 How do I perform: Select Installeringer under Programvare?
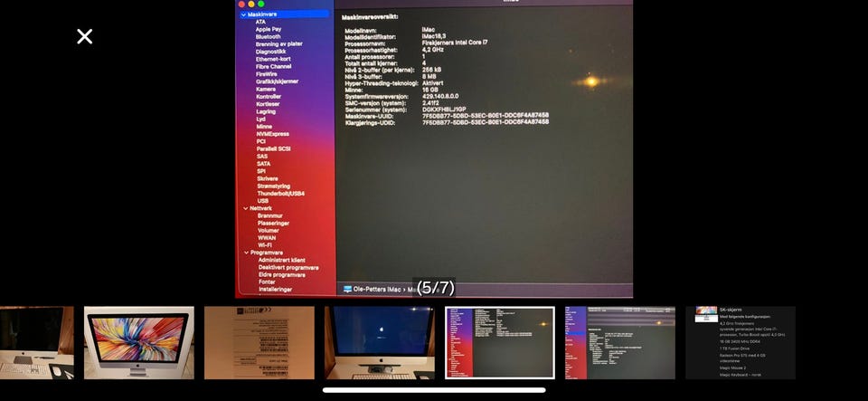click(275, 289)
